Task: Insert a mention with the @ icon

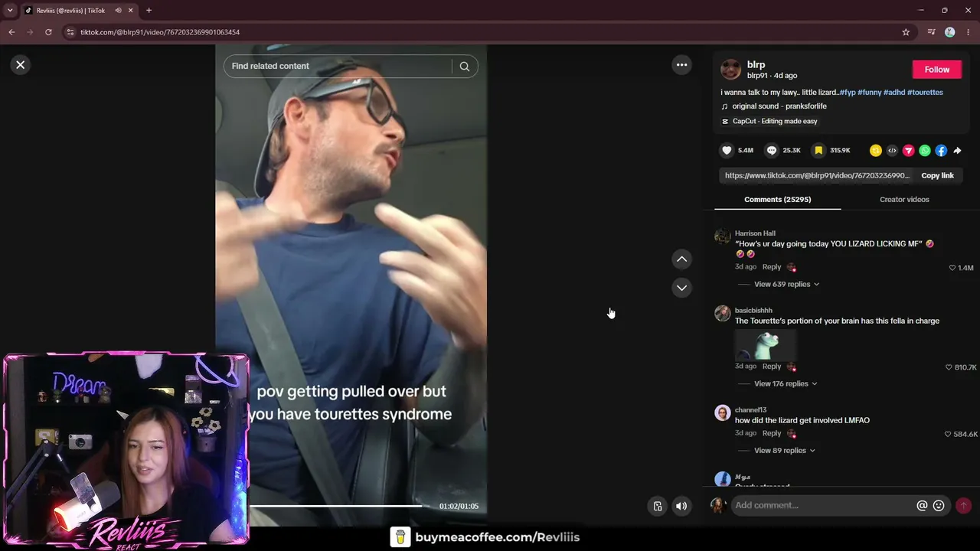Action: click(922, 506)
